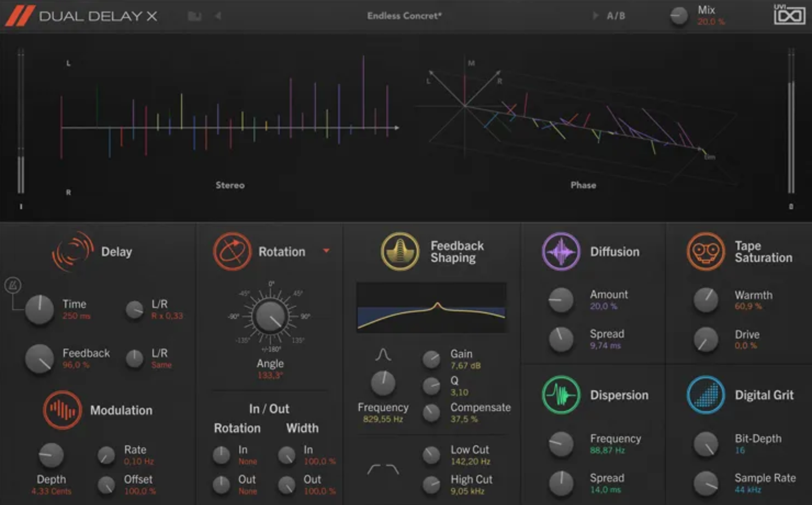Toggle the Delay section icon

tap(72, 251)
